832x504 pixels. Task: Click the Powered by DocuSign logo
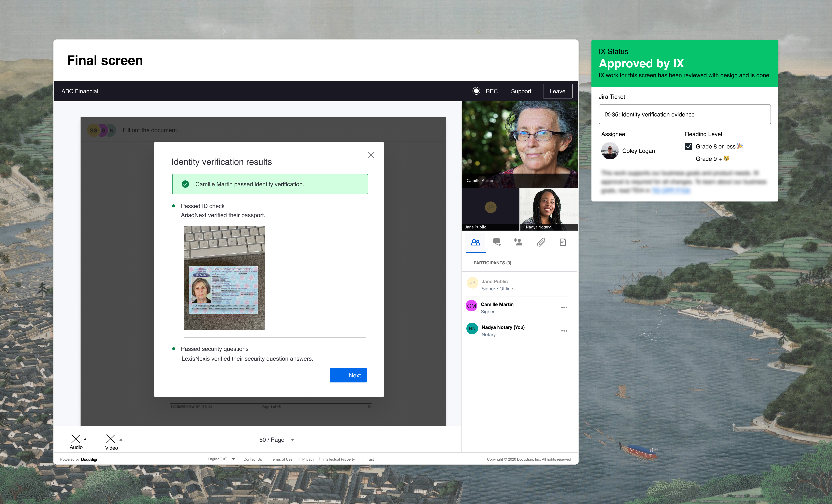[79, 459]
